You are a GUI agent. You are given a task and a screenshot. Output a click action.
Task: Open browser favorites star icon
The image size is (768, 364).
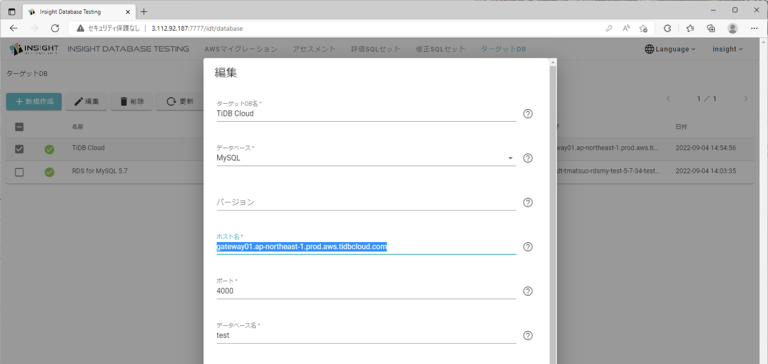(690, 28)
